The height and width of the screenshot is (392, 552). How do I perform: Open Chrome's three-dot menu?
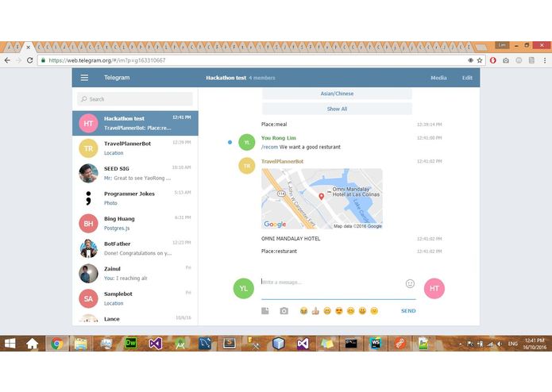tap(545, 60)
